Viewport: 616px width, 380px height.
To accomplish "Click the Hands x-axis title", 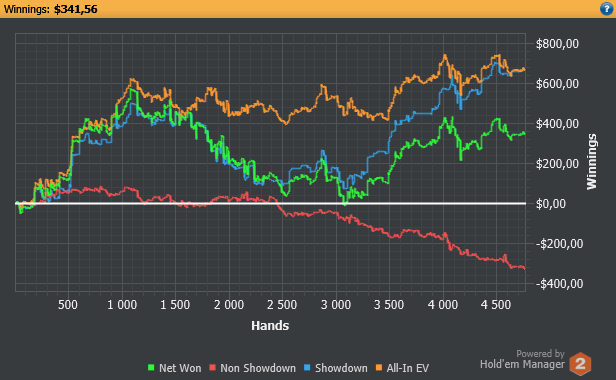I will (270, 325).
